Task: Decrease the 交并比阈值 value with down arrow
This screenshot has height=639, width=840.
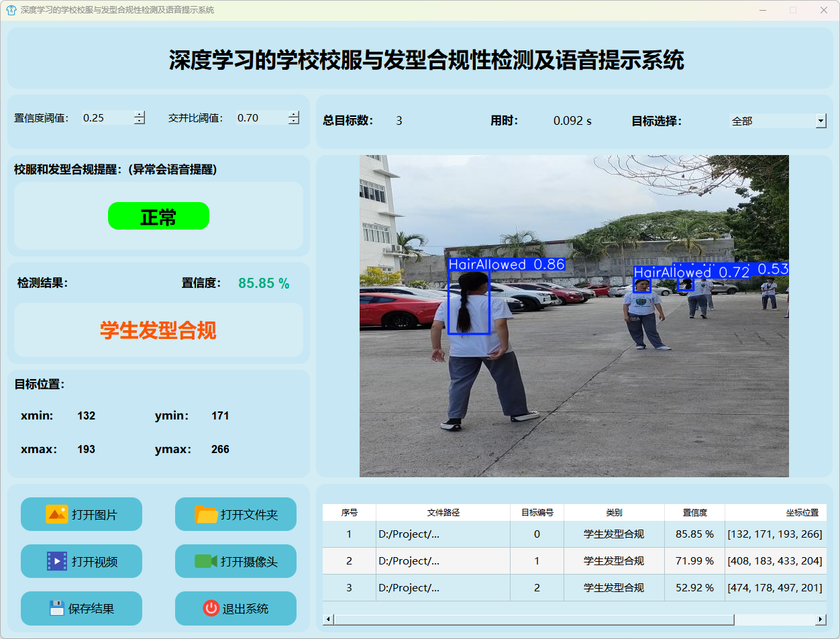Action: tap(293, 121)
